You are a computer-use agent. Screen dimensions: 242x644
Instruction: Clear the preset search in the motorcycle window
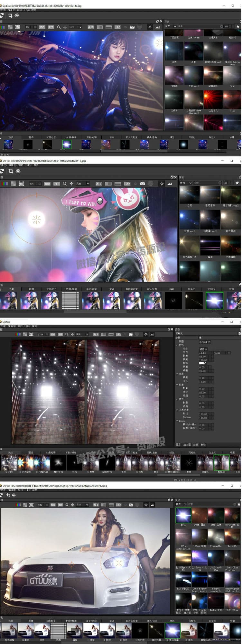tap(221, 26)
